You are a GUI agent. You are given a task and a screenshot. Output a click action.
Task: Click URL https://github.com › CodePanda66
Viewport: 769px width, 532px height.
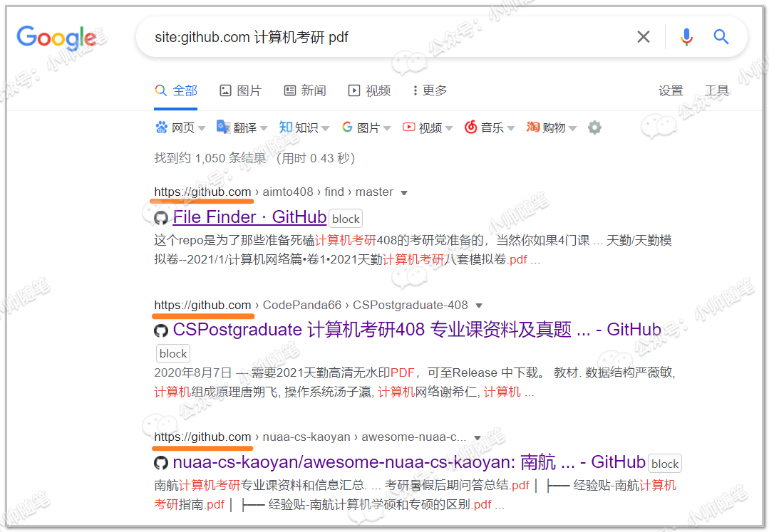pos(311,306)
